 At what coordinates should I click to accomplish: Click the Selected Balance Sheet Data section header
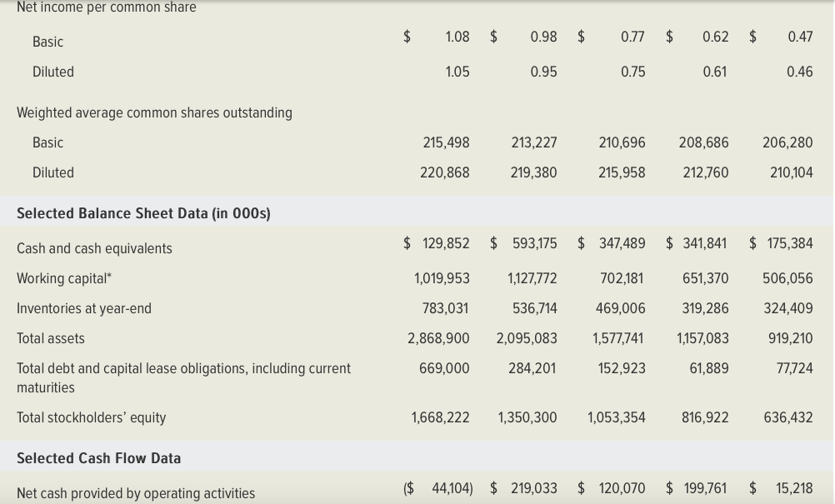tap(142, 213)
